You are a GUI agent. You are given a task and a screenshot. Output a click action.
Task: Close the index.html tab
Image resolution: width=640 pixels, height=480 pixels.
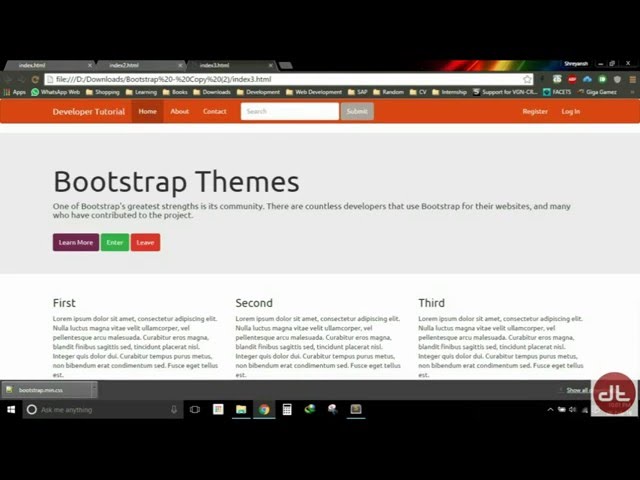click(90, 65)
